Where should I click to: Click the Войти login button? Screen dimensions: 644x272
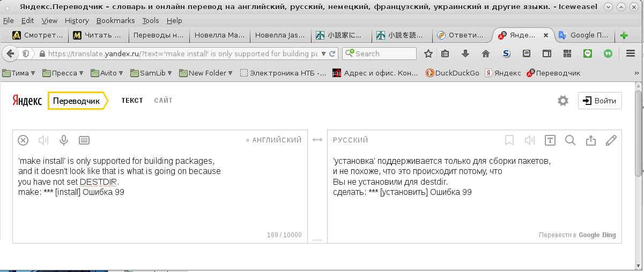tap(599, 101)
